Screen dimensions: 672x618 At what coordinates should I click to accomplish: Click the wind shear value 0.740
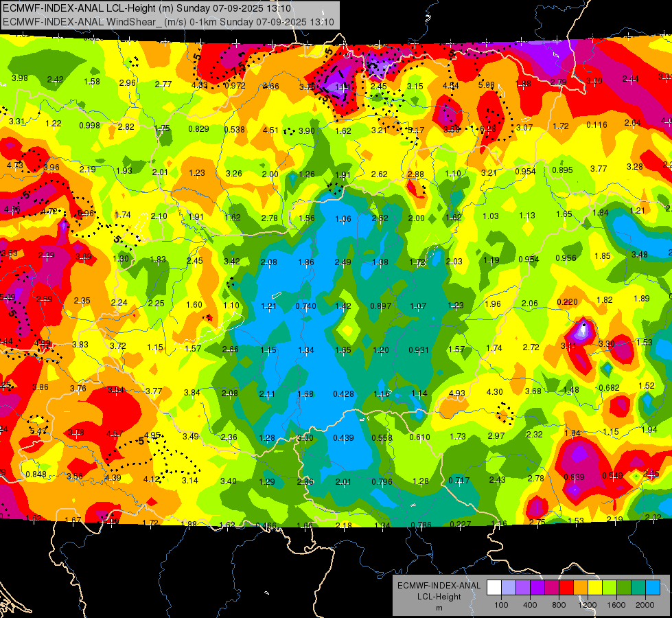click(x=306, y=306)
